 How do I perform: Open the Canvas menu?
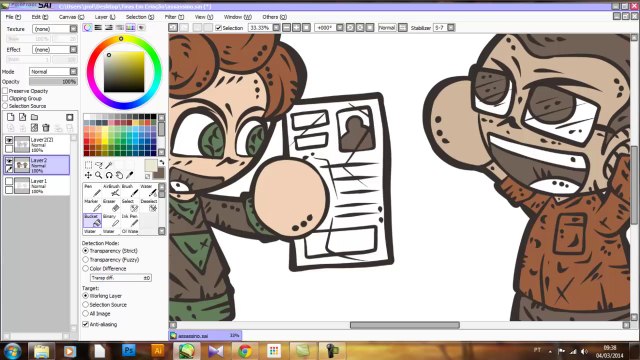click(x=71, y=17)
